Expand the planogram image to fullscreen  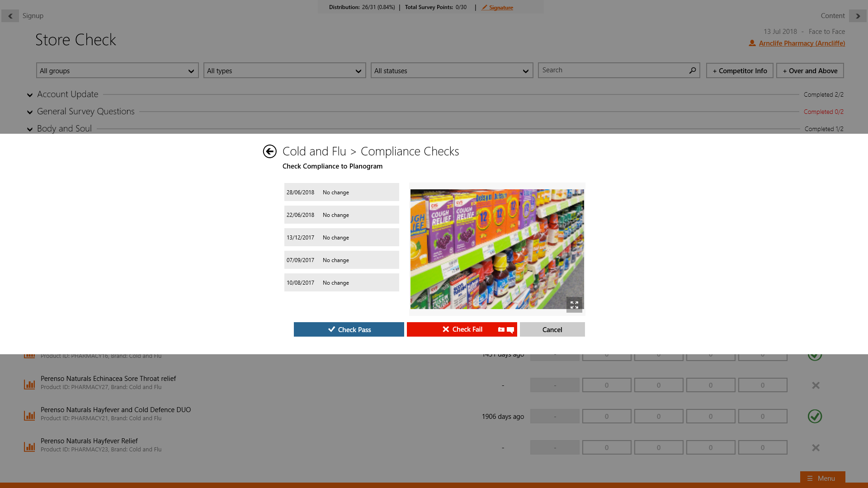pyautogui.click(x=574, y=305)
